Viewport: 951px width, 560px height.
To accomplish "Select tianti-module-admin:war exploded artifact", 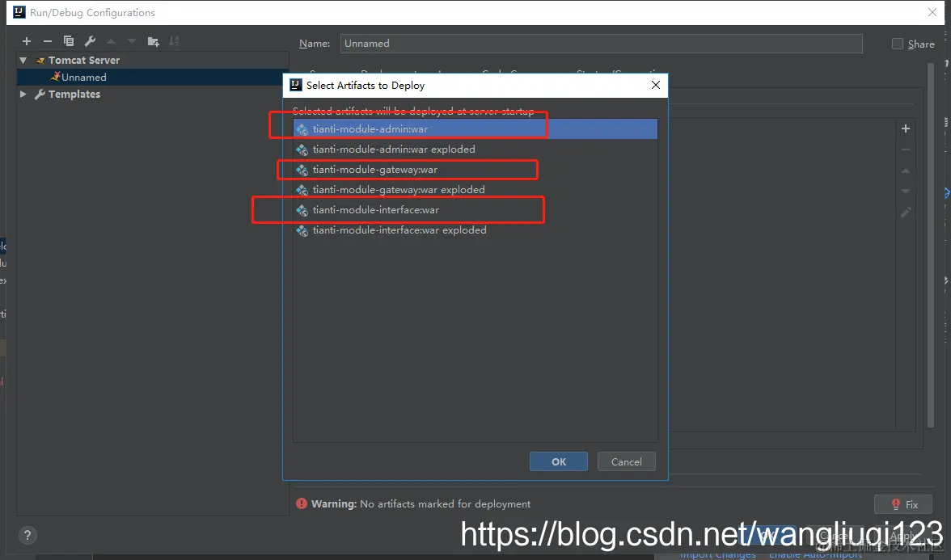I will point(475,149).
